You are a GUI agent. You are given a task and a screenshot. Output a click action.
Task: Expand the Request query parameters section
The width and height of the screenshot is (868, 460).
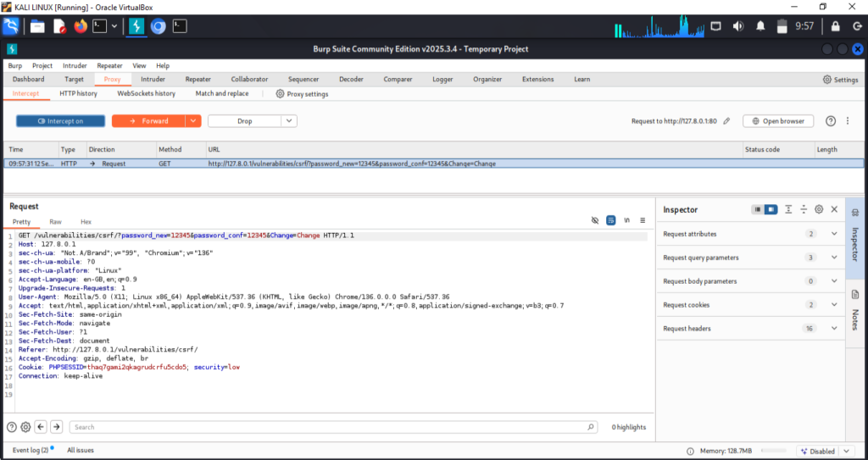click(x=834, y=258)
